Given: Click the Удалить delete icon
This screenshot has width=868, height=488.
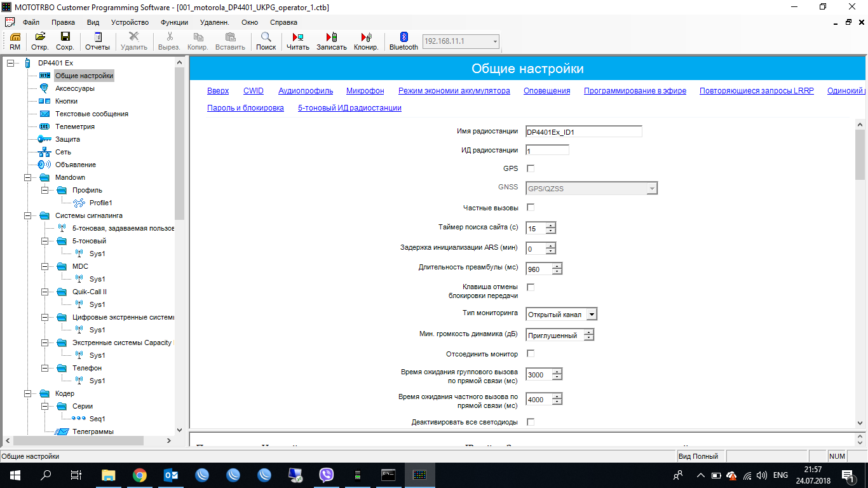Looking at the screenshot, I should (x=134, y=41).
